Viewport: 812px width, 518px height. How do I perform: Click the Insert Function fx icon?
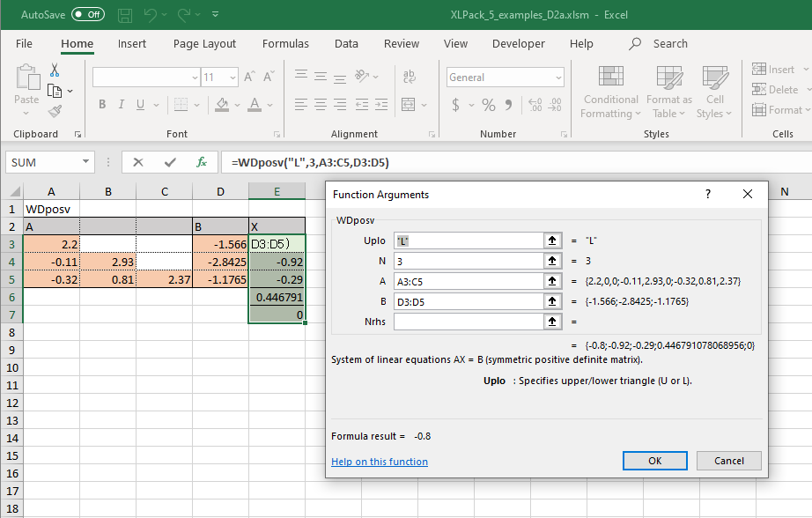click(202, 163)
